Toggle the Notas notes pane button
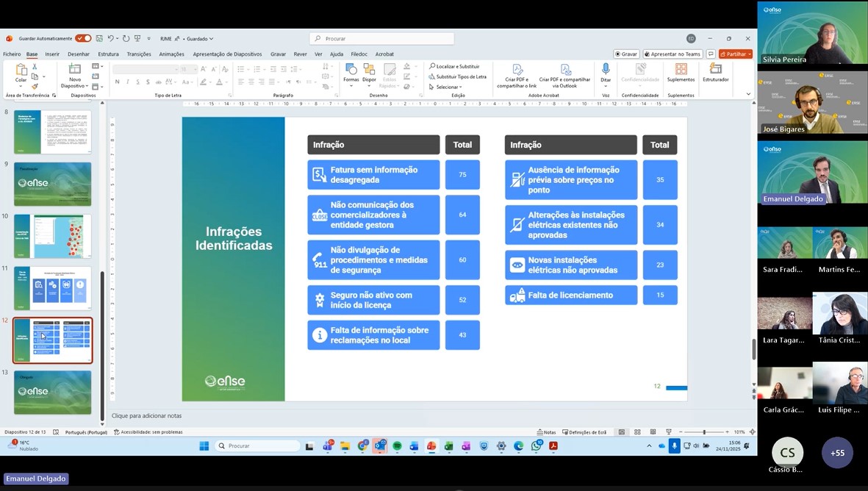The width and height of the screenshot is (868, 491). tap(546, 432)
